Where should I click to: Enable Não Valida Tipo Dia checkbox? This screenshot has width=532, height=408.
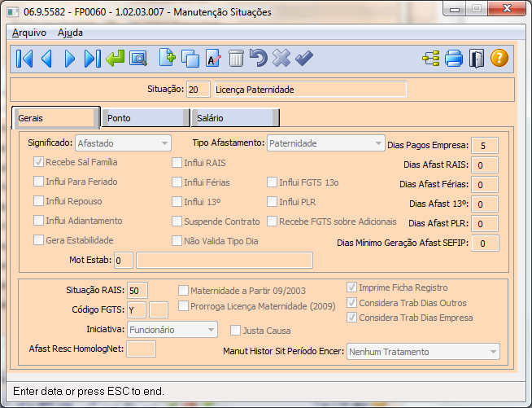(177, 241)
